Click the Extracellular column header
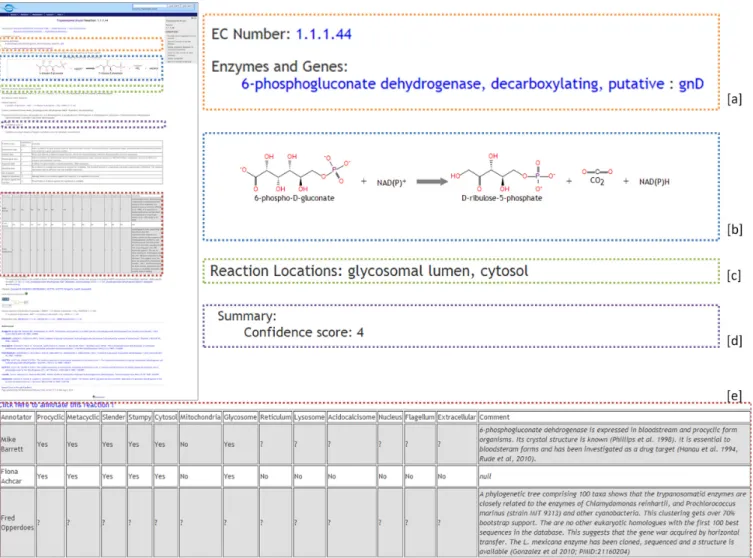Viewport: 753px width, 558px height. (x=457, y=417)
